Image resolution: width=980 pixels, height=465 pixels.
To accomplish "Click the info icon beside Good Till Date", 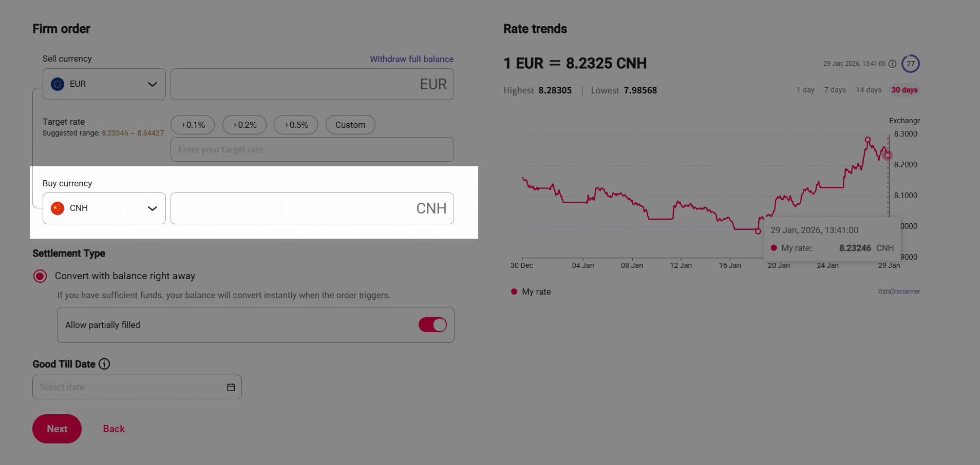I will pos(104,364).
